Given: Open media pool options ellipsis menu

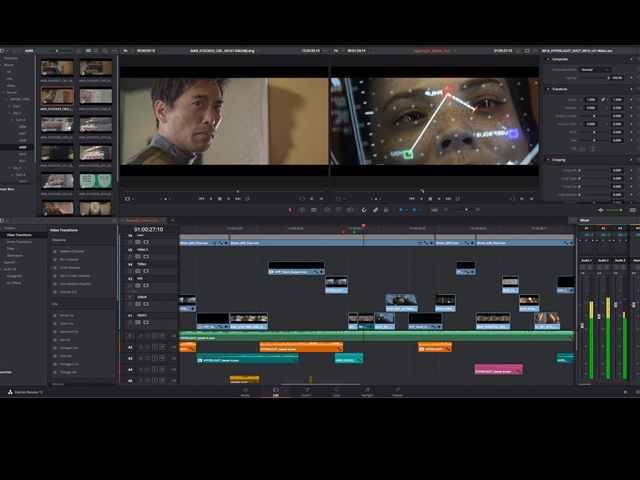Looking at the screenshot, I should click(x=114, y=51).
